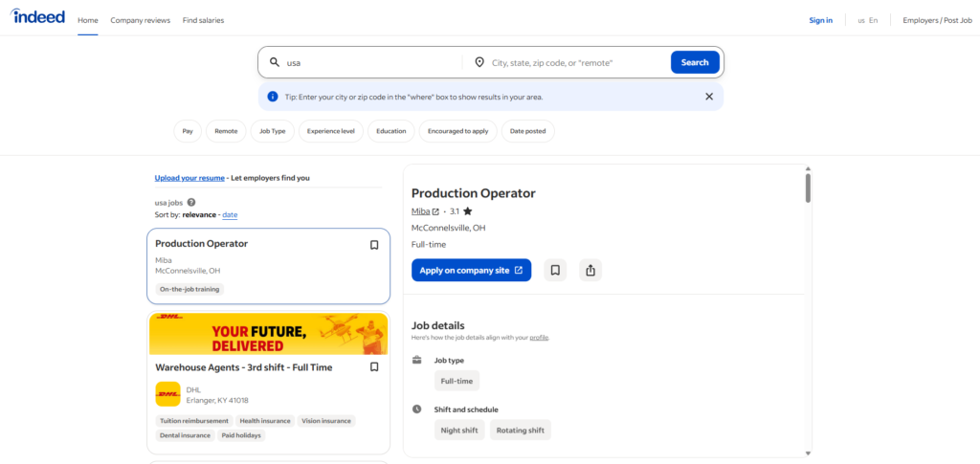The image size is (980, 464).
Task: Open your profile link under Job details
Action: click(x=539, y=337)
